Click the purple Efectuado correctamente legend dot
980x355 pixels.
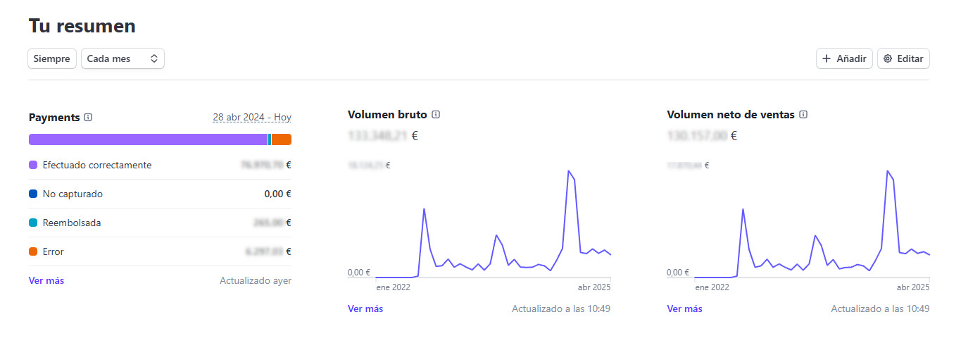(33, 165)
